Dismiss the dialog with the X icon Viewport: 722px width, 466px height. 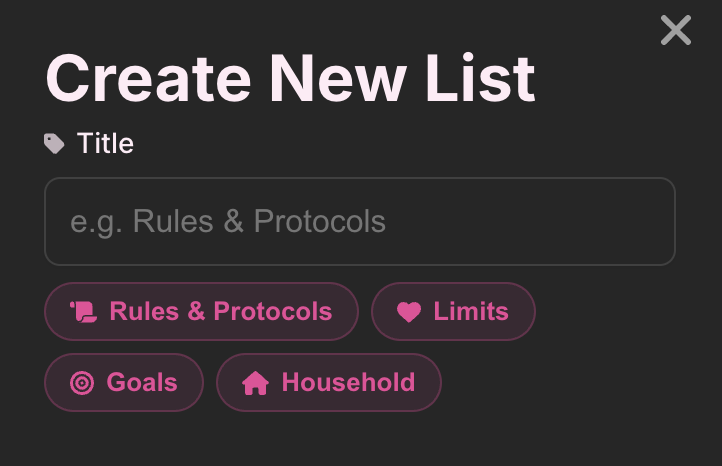[x=676, y=30]
